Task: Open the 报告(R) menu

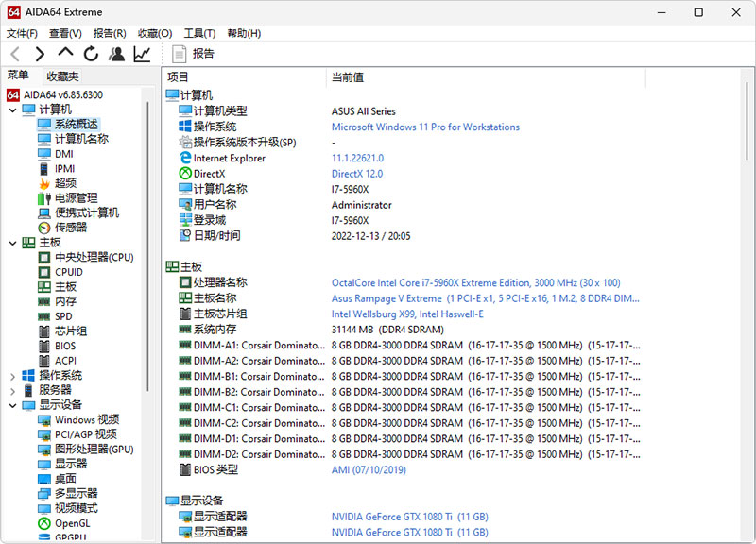Action: coord(110,33)
